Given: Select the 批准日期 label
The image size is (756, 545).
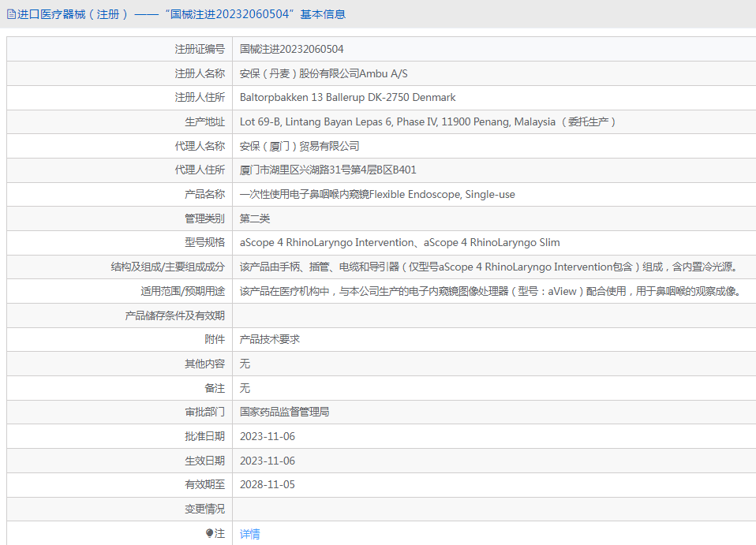Looking at the screenshot, I should [205, 436].
